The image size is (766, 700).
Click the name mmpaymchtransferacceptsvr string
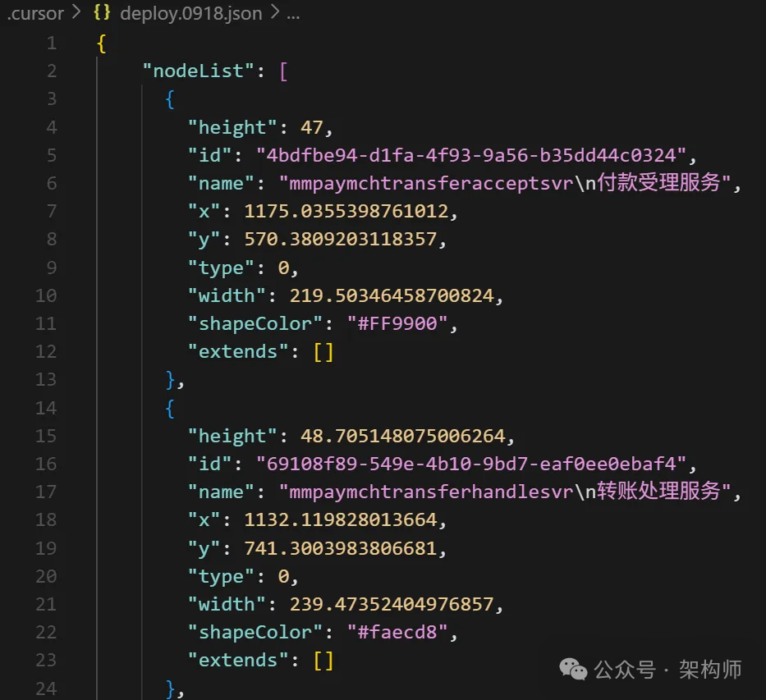pos(505,184)
